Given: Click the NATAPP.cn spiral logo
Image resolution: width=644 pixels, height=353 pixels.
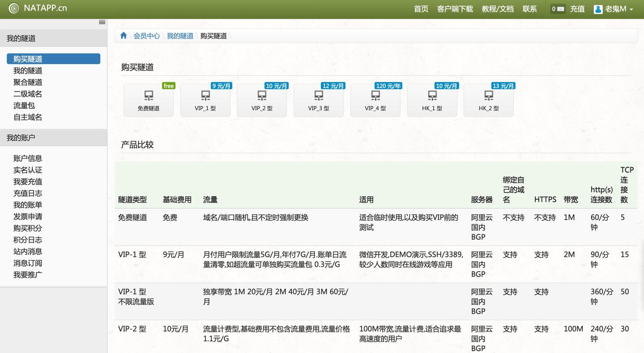Looking at the screenshot, I should pos(14,9).
